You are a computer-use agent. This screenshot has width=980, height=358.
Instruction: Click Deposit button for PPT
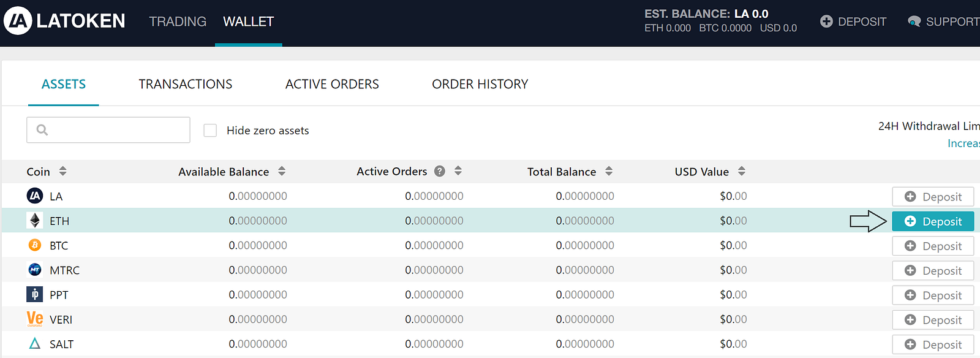[933, 295]
